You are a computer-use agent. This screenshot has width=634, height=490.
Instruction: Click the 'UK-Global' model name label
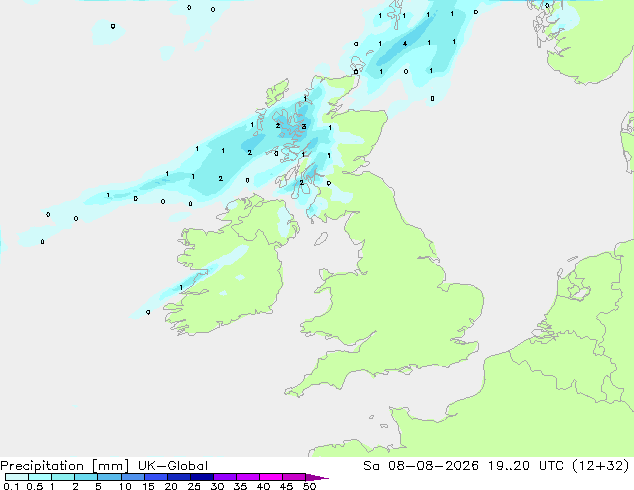click(173, 466)
